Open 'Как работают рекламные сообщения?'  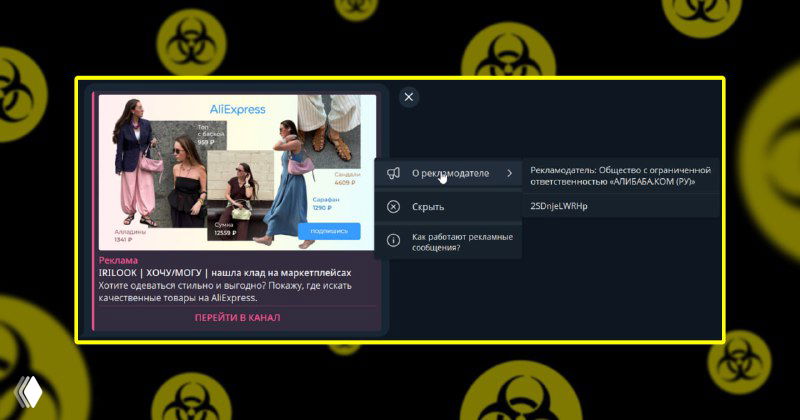(x=448, y=242)
